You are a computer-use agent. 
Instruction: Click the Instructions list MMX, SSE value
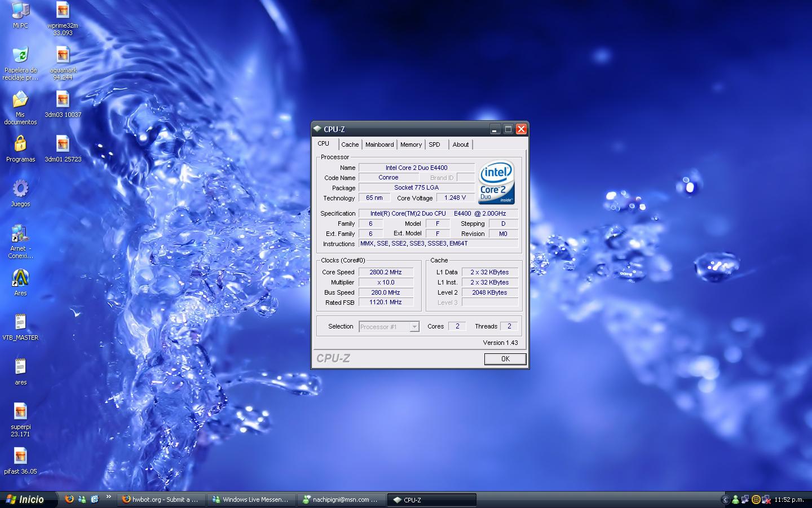[x=438, y=243]
